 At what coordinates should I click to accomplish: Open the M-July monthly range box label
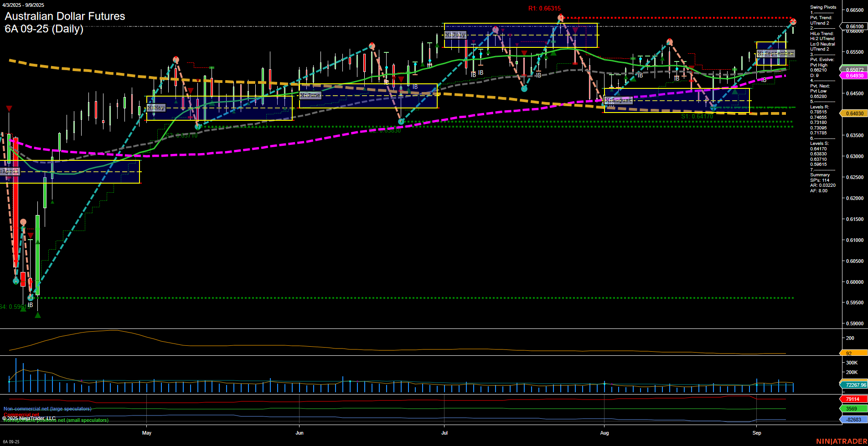pos(455,34)
